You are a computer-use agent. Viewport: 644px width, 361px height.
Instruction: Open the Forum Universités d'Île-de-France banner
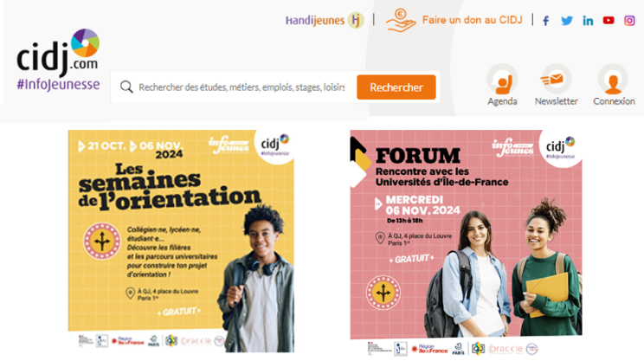pos(466,242)
